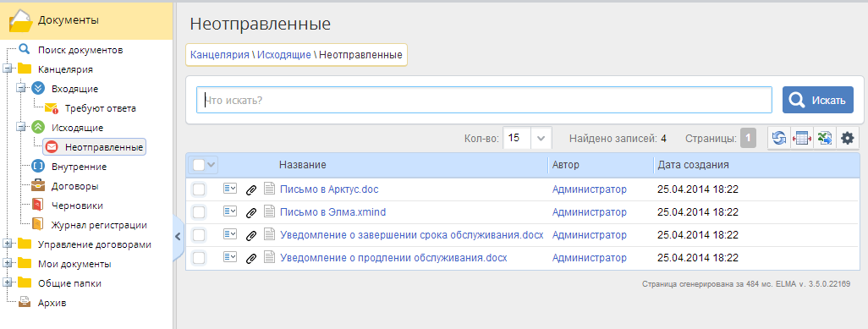The height and width of the screenshot is (329, 868).
Task: Open the Кол-во records per page dropdown
Action: 541,139
